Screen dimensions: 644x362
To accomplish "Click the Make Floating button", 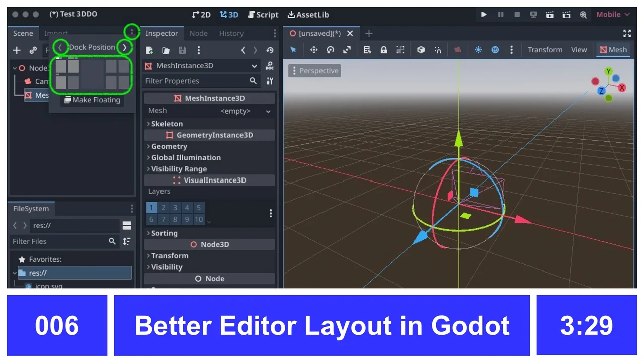I will click(92, 100).
